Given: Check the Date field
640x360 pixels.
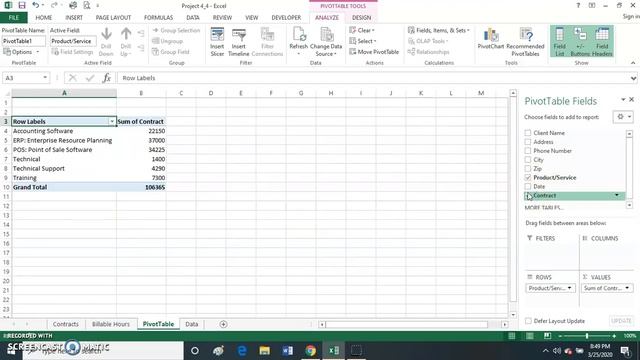Looking at the screenshot, I should pos(528,187).
